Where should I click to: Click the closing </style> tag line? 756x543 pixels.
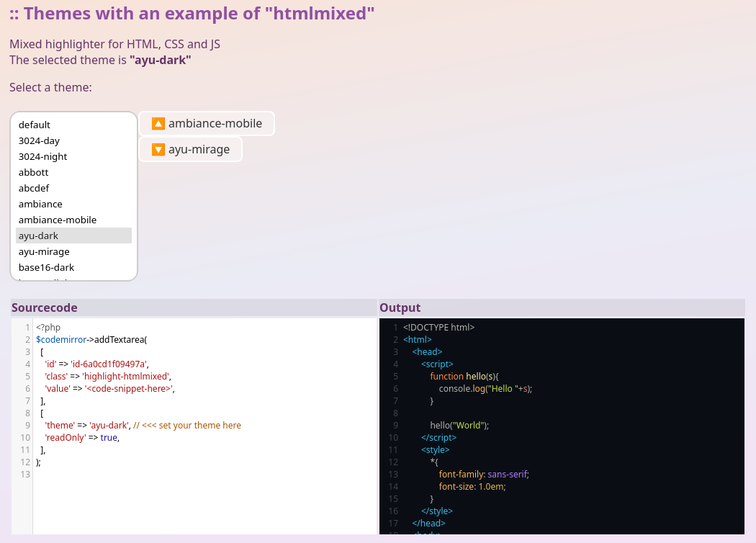pyautogui.click(x=437, y=511)
